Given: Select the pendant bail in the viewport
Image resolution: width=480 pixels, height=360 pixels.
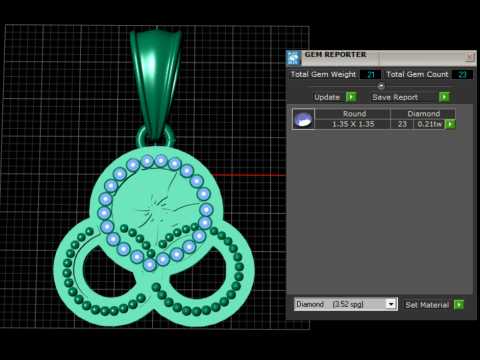Looking at the screenshot, I should tap(156, 85).
